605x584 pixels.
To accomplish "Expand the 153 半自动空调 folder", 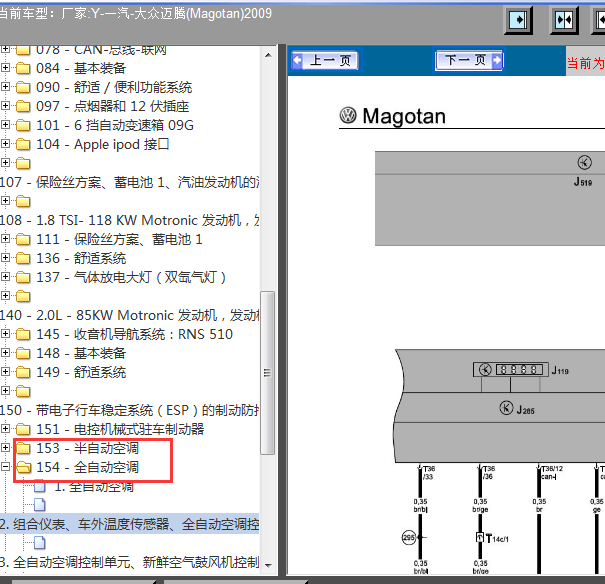I will (x=5, y=447).
